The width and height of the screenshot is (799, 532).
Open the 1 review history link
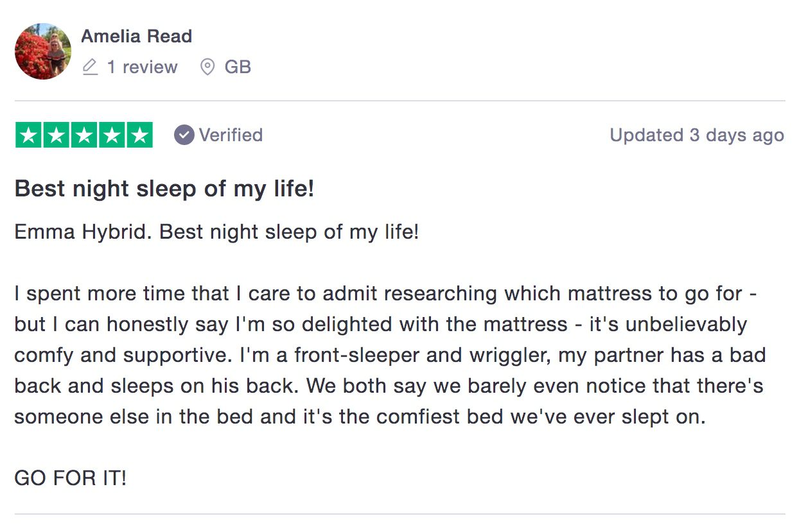coord(142,67)
